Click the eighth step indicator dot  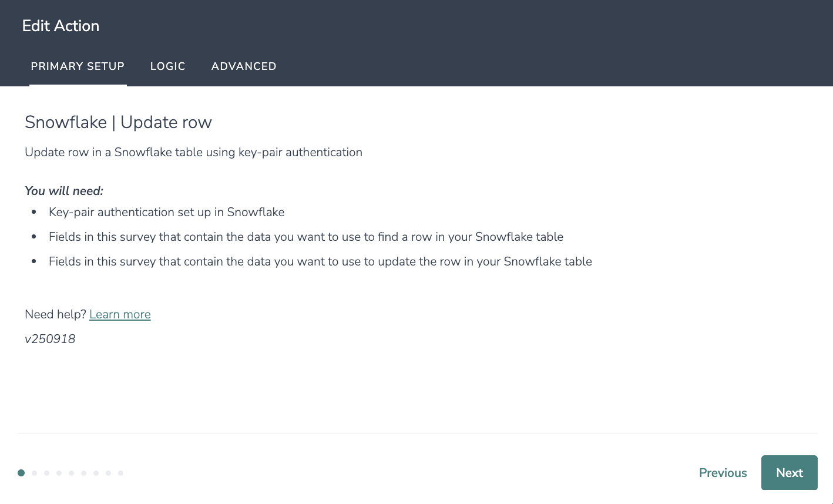108,473
